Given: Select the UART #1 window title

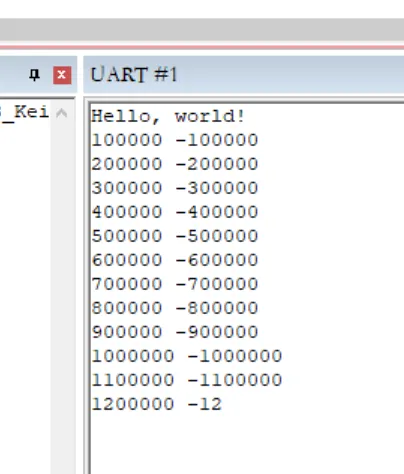Looking at the screenshot, I should pyautogui.click(x=133, y=74).
